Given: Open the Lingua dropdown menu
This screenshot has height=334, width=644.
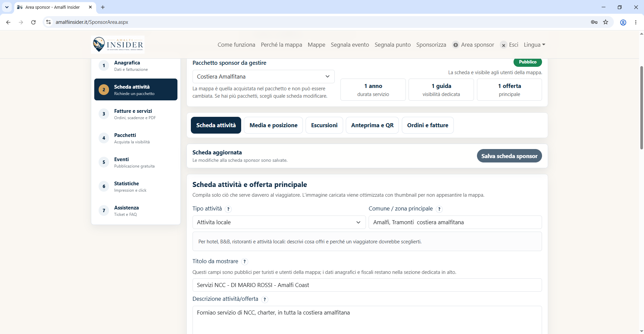Looking at the screenshot, I should point(534,45).
